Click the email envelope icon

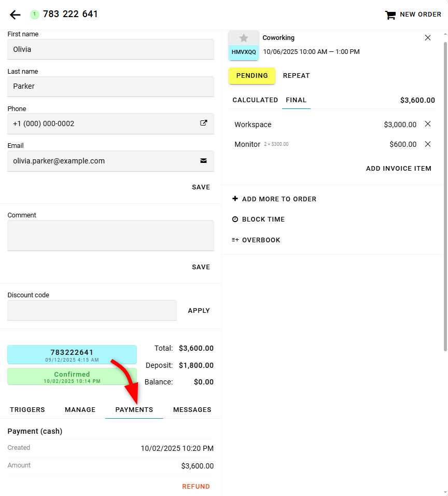click(x=204, y=161)
